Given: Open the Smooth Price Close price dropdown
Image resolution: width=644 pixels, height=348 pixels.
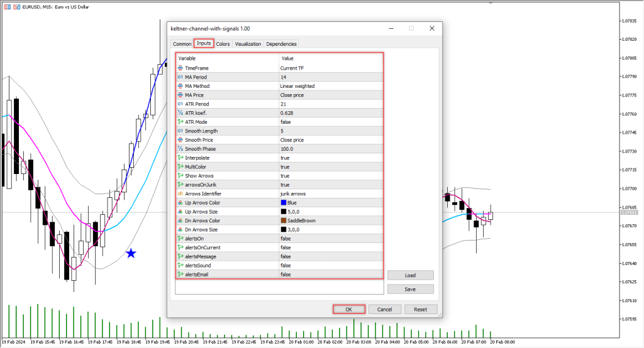Looking at the screenshot, I should (294, 140).
